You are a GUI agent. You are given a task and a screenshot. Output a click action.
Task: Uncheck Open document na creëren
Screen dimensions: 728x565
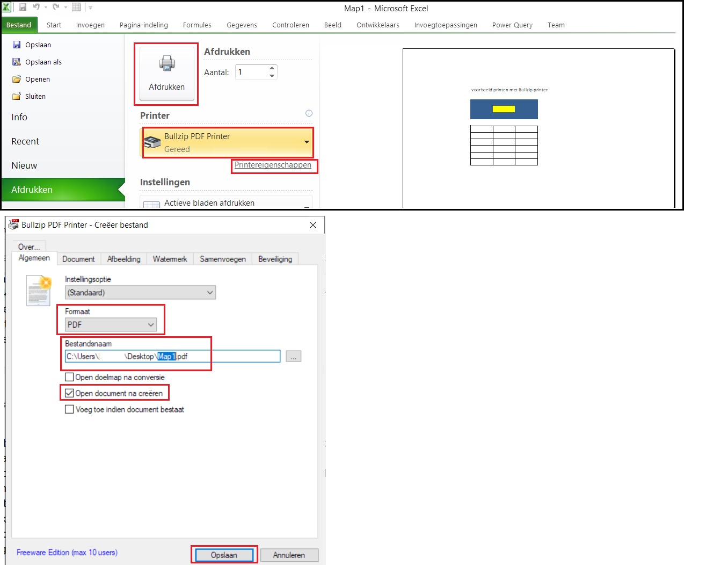pos(69,393)
